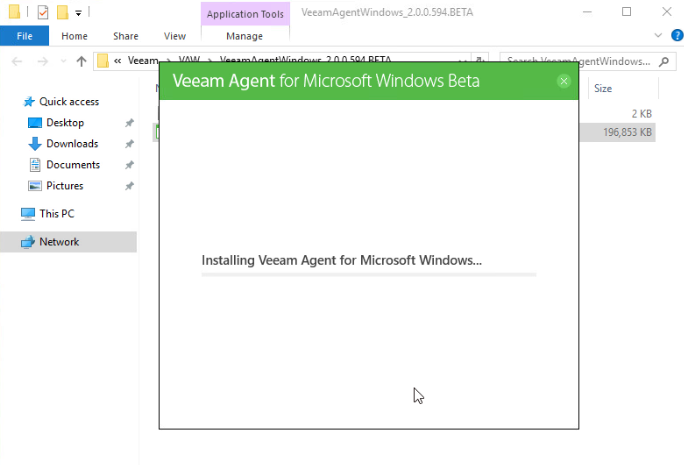
Task: Select the 196,853 KB file size cell
Action: tap(627, 132)
